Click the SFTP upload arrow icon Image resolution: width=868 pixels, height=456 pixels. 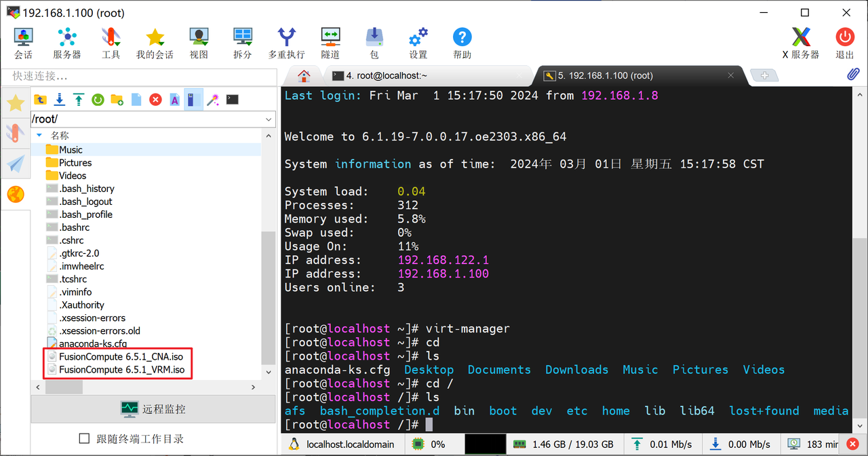pos(79,100)
